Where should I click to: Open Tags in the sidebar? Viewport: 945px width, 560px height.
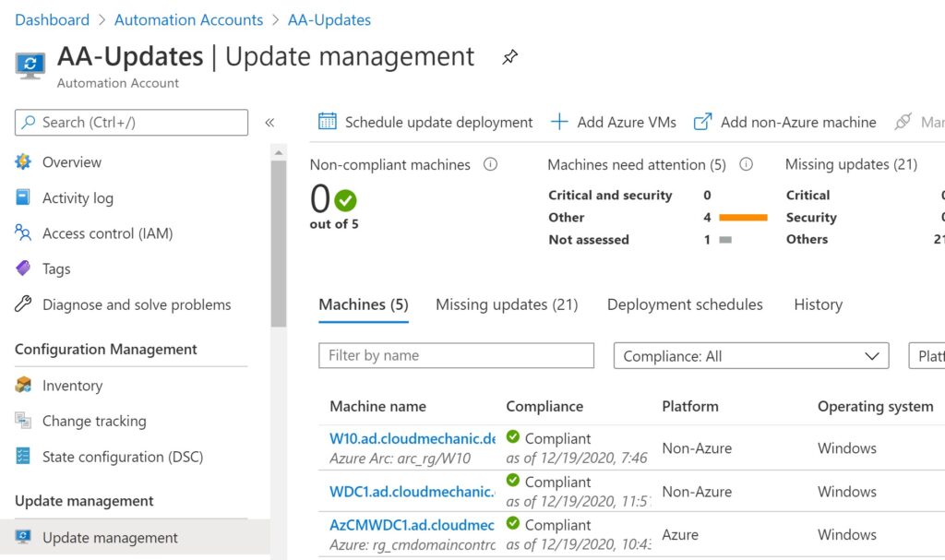(x=56, y=268)
